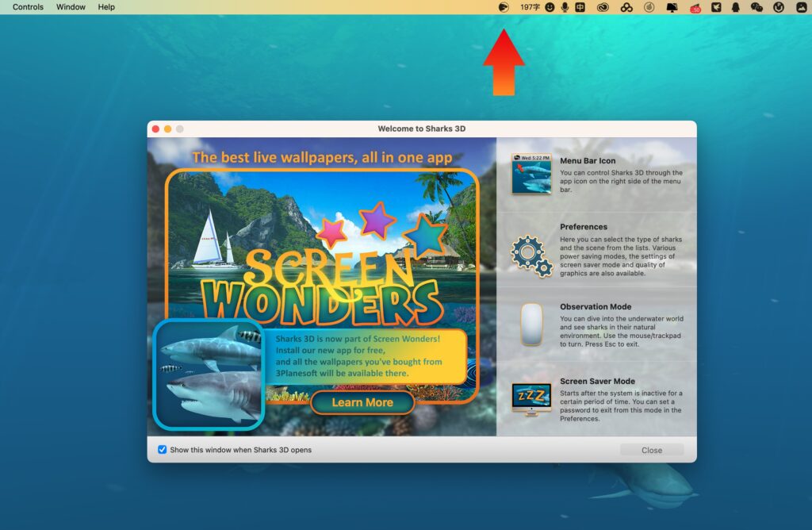This screenshot has height=530, width=812.
Task: Click the screen mirroring display icon
Action: tap(672, 7)
